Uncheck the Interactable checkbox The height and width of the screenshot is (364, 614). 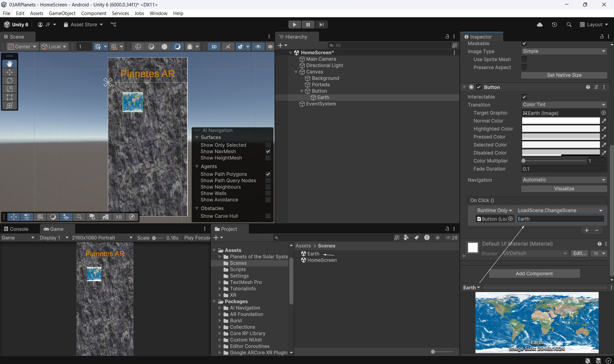524,97
